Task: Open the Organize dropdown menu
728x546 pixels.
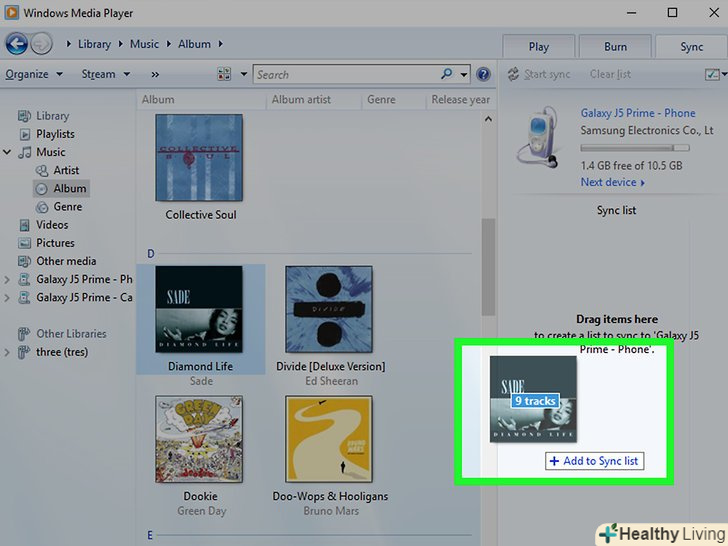Action: pos(33,74)
